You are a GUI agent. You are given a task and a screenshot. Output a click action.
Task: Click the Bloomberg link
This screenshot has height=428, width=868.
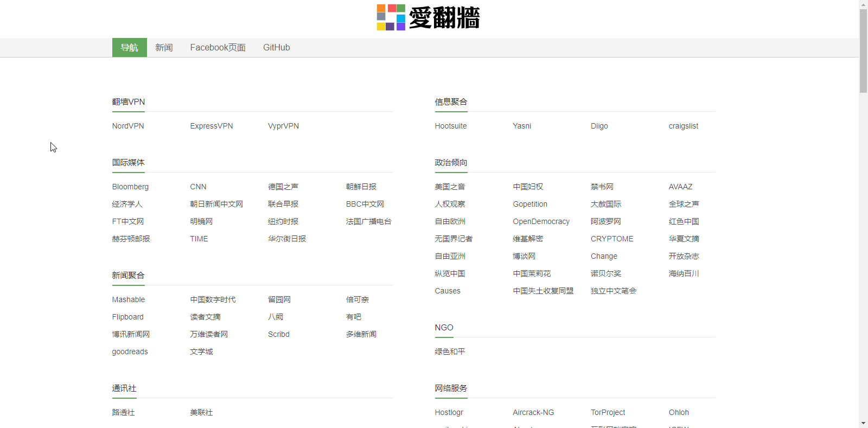point(130,187)
